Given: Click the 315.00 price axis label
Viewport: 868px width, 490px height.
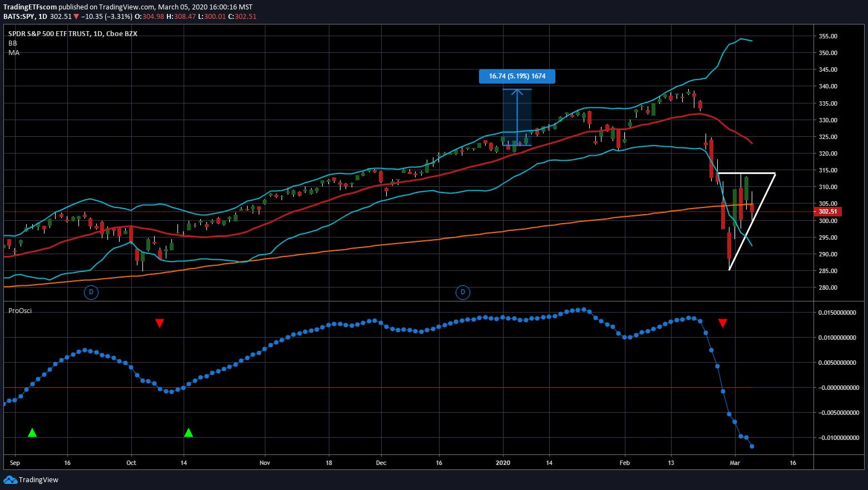Looking at the screenshot, I should [x=828, y=170].
